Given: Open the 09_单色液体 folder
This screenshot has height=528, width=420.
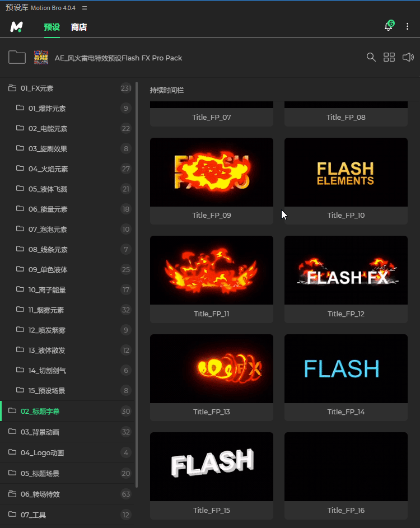Looking at the screenshot, I should click(x=67, y=269).
